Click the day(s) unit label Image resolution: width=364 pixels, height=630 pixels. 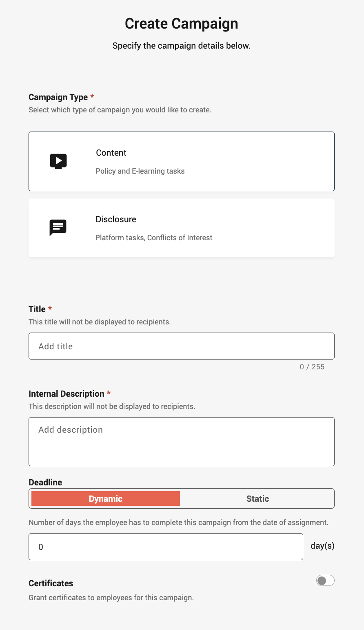pyautogui.click(x=322, y=546)
